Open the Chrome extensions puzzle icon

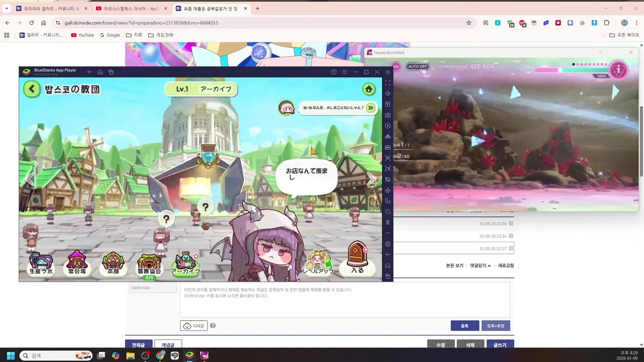click(606, 23)
